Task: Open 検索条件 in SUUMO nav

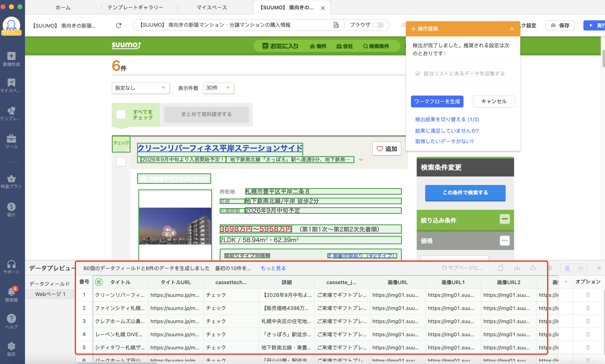Action: (376, 46)
